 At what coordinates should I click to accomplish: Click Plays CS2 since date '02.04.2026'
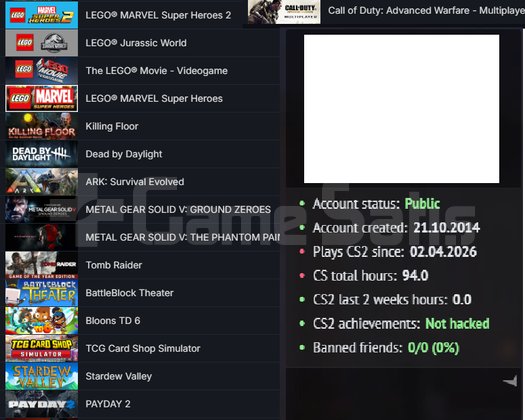(443, 252)
